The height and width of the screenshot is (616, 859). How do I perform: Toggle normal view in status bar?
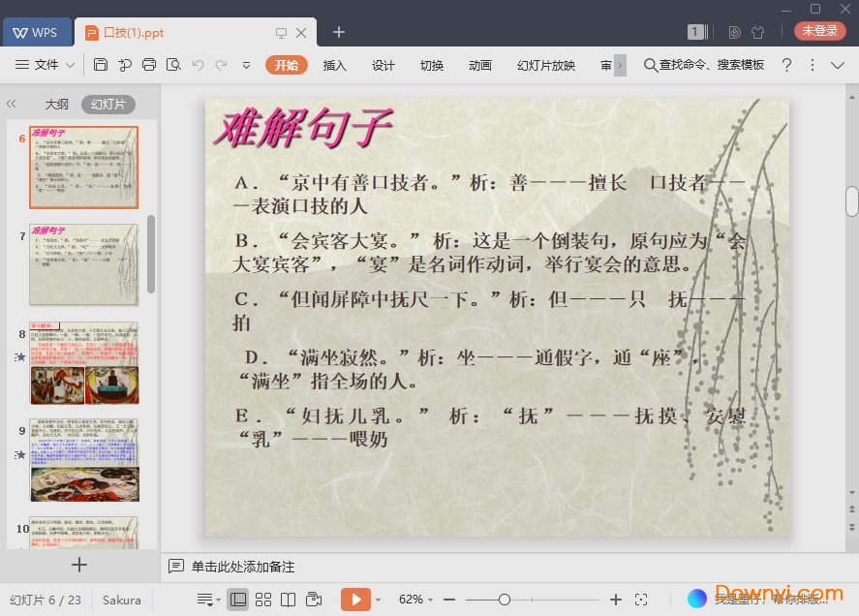(238, 600)
